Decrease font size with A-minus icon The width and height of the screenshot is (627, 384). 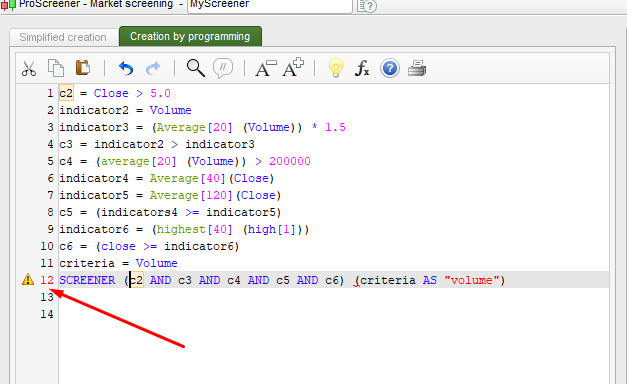point(266,68)
